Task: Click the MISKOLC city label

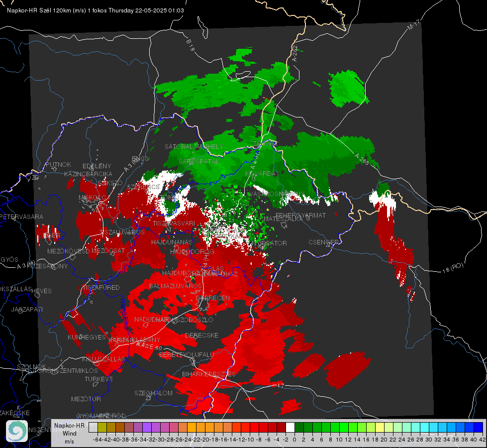Action: [x=92, y=198]
